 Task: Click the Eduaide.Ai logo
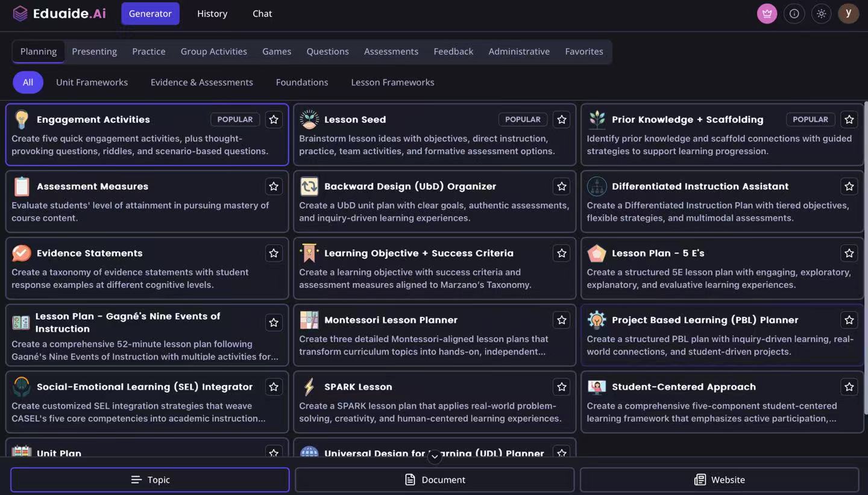(59, 13)
